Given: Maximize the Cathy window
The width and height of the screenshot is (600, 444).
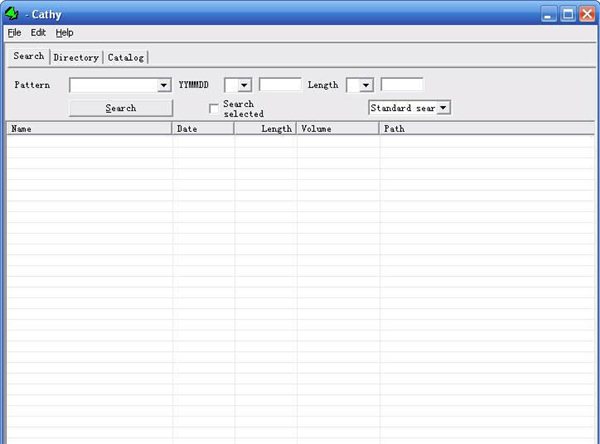Looking at the screenshot, I should tap(568, 15).
